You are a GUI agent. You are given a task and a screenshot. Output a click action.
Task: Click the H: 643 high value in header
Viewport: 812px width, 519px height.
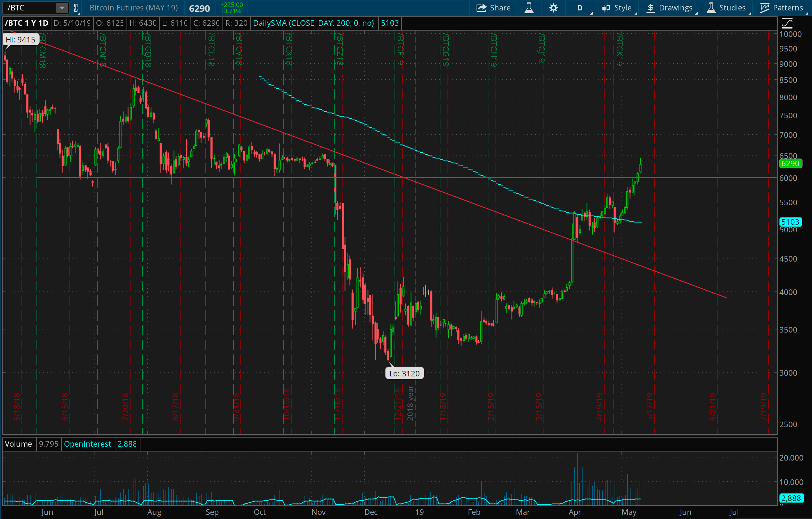pyautogui.click(x=143, y=23)
